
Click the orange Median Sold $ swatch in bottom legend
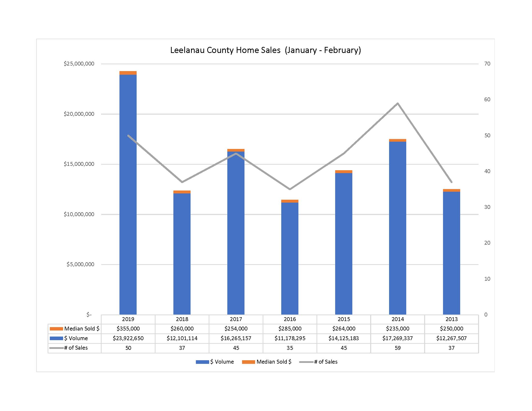click(248, 362)
